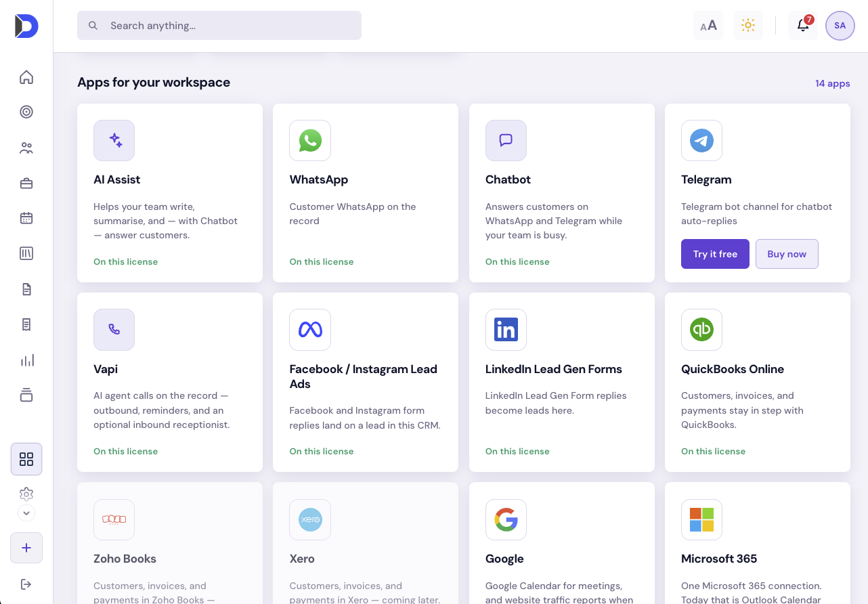Open the 'Microsoft 365' card title

tap(719, 559)
